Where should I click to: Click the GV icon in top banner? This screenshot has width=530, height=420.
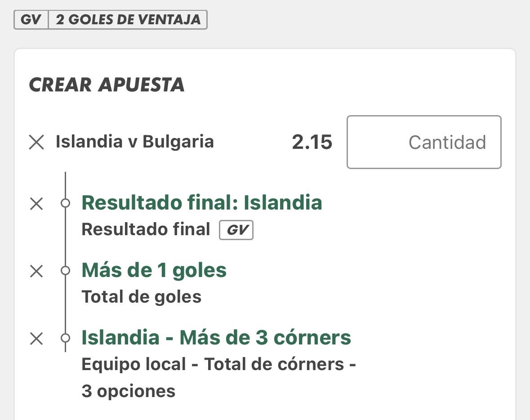pos(31,20)
